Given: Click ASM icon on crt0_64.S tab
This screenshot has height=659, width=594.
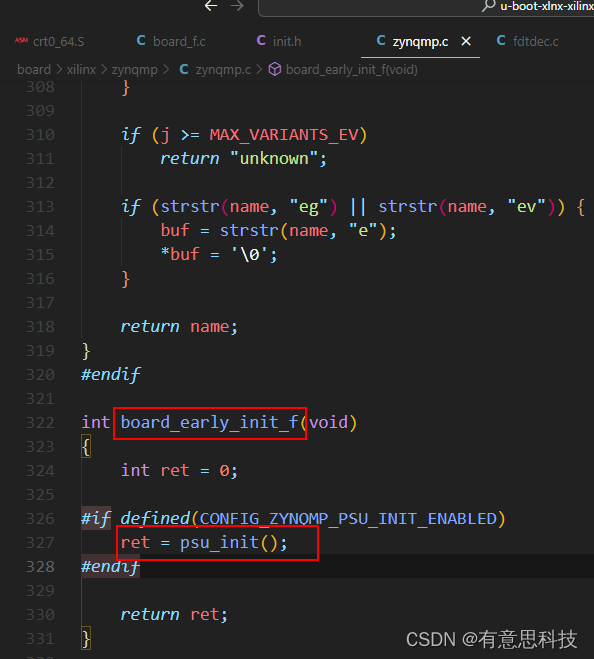Looking at the screenshot, I should pyautogui.click(x=21, y=40).
